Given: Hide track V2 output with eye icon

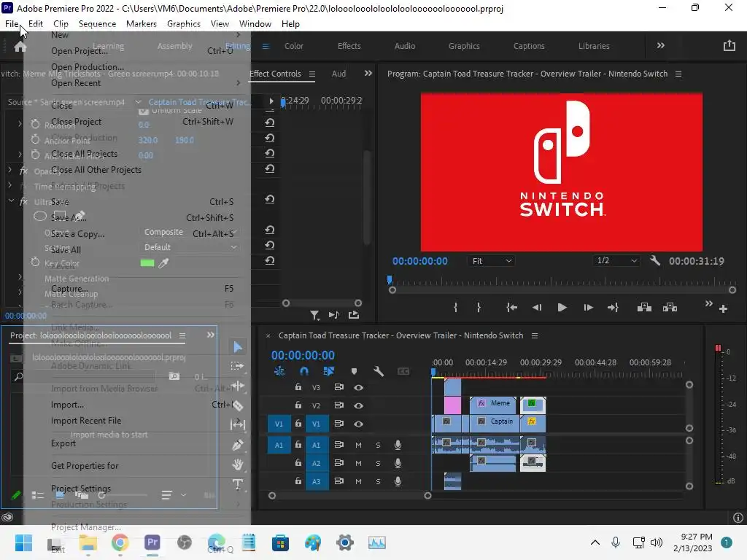Looking at the screenshot, I should click(359, 405).
